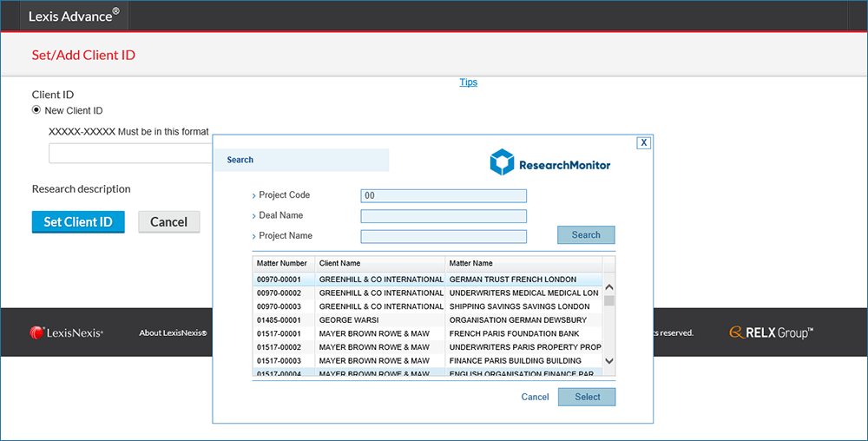The height and width of the screenshot is (441, 868).
Task: Sort by the Matter Number column header
Action: (284, 263)
